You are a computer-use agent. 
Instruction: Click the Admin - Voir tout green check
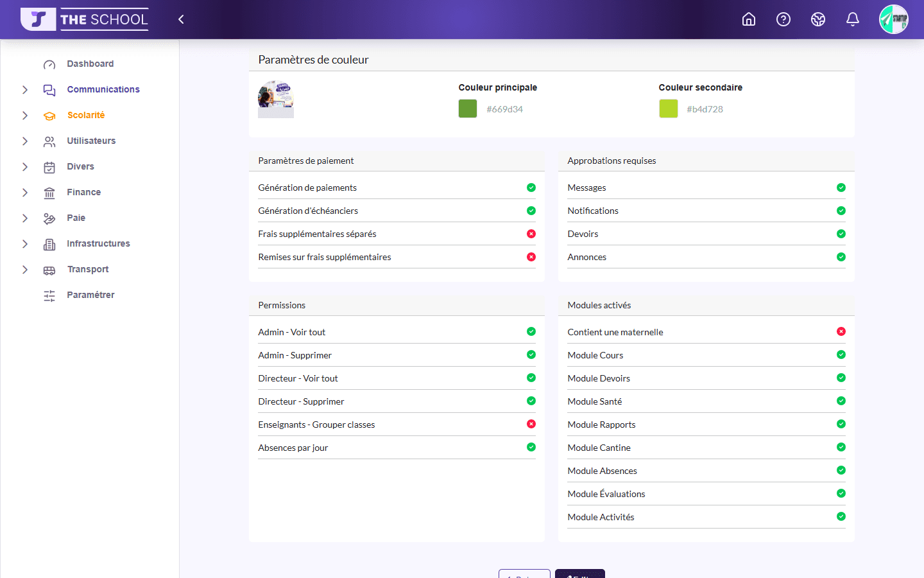pyautogui.click(x=531, y=331)
